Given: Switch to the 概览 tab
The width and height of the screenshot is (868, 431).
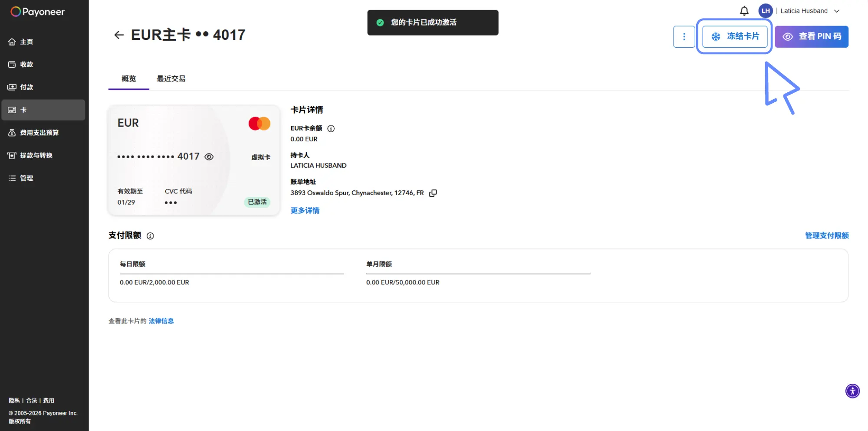Looking at the screenshot, I should click(129, 78).
